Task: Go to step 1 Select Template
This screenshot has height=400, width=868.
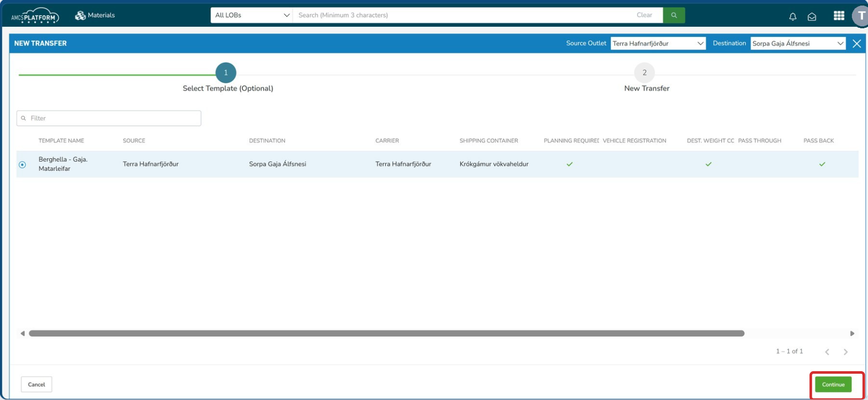Action: (x=226, y=73)
